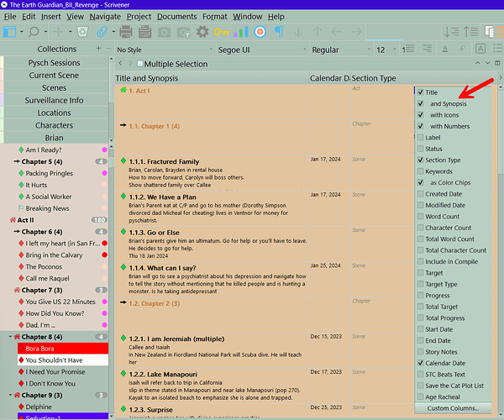Screen dimensions: 504x420
Task: Open the Regular font weight dropdown
Action: click(x=341, y=50)
